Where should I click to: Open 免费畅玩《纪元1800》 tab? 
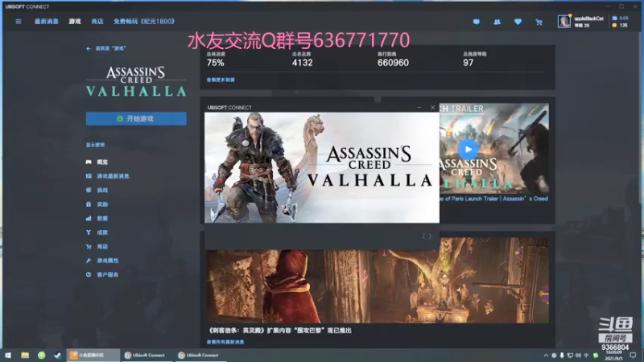coord(144,22)
